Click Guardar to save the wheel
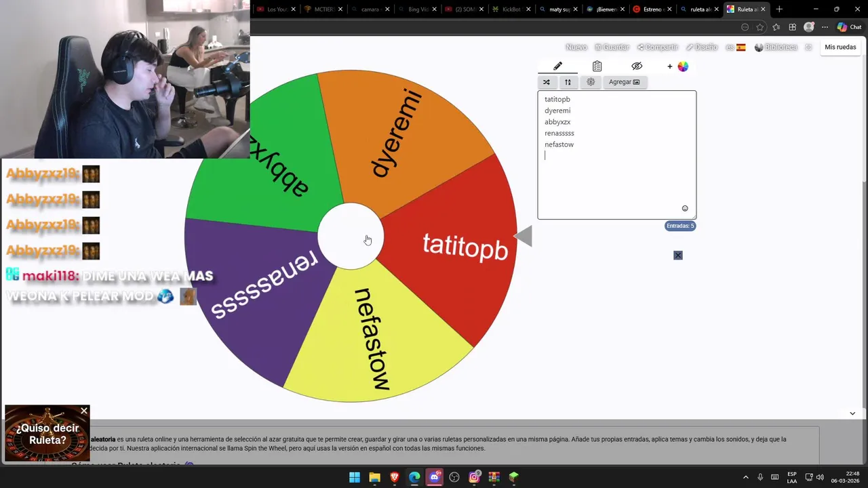The width and height of the screenshot is (868, 488). 612,47
